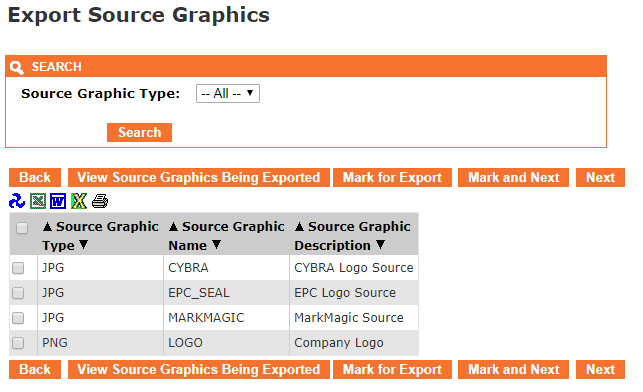Viewport: 643px width, 392px height.
Task: Open the Source Graphic Type dropdown
Action: tap(228, 93)
